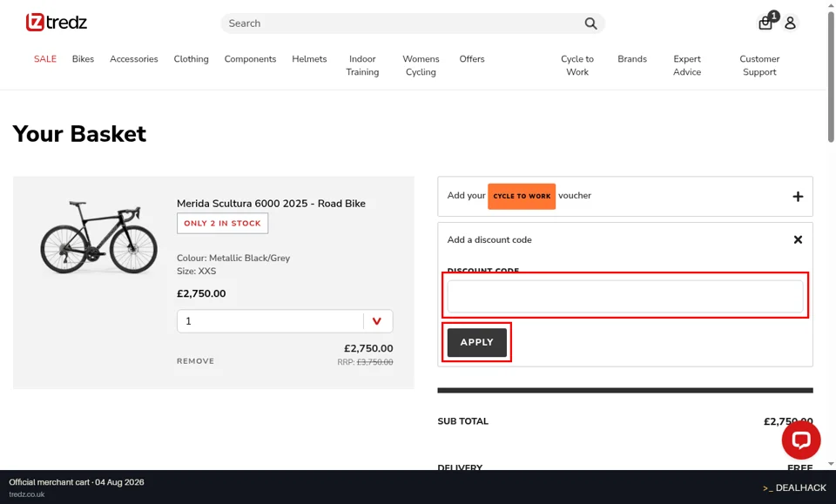Click the orange CYCLE TO WORK badge

tap(522, 196)
